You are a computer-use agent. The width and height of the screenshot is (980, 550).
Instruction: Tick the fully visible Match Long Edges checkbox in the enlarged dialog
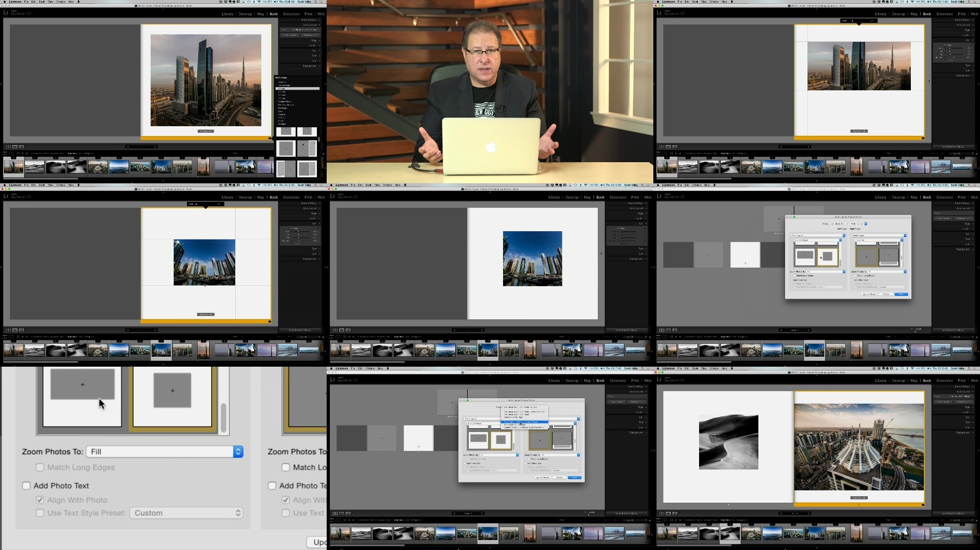[x=40, y=467]
